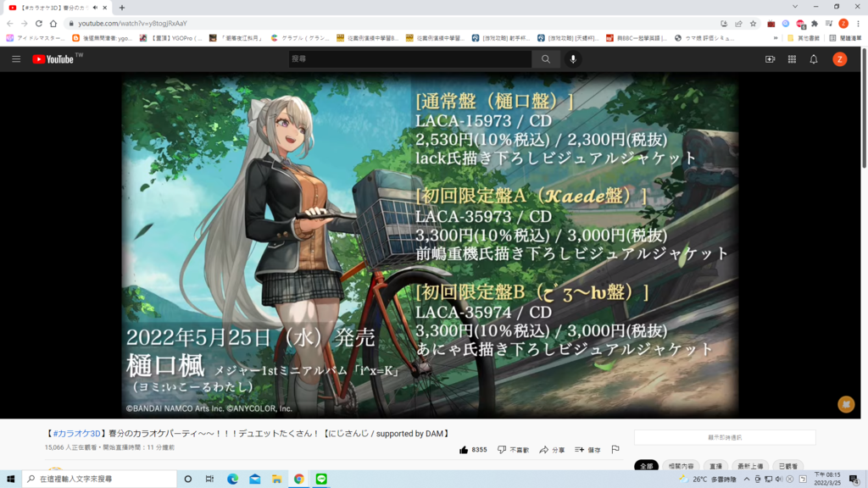The image size is (868, 488).
Task: Share this page from the address bar
Action: pyautogui.click(x=738, y=23)
